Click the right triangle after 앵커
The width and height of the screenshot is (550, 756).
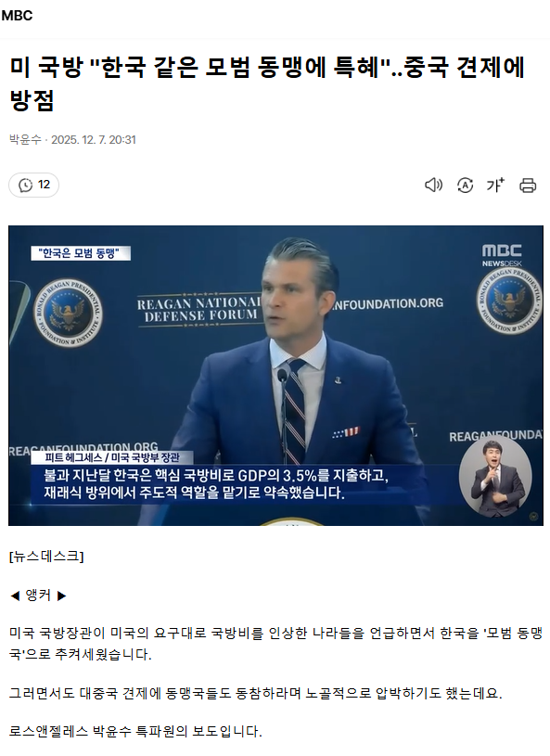[x=62, y=596]
